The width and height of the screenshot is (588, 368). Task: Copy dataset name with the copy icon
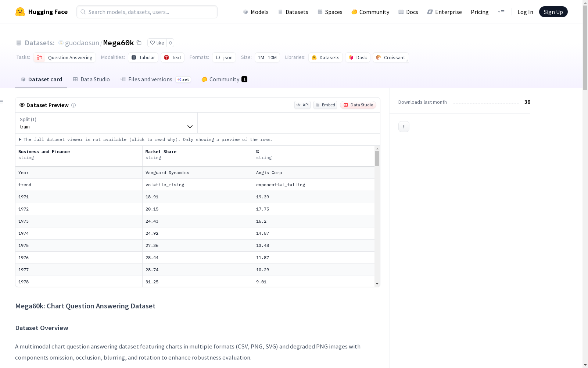point(139,43)
